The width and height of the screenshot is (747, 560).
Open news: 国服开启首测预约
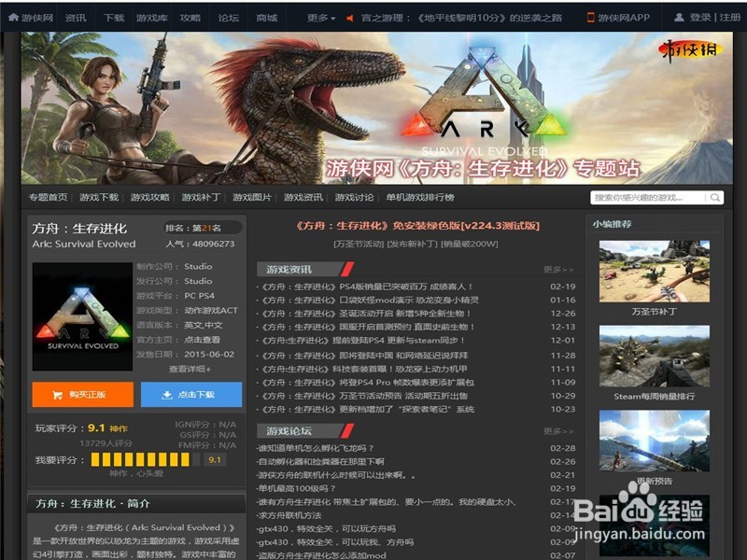tap(368, 327)
